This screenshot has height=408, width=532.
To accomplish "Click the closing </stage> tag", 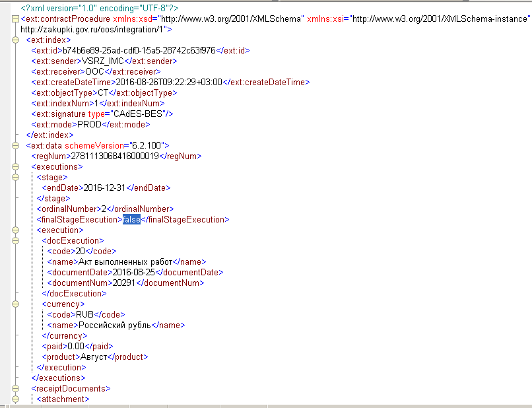I will click(53, 198).
